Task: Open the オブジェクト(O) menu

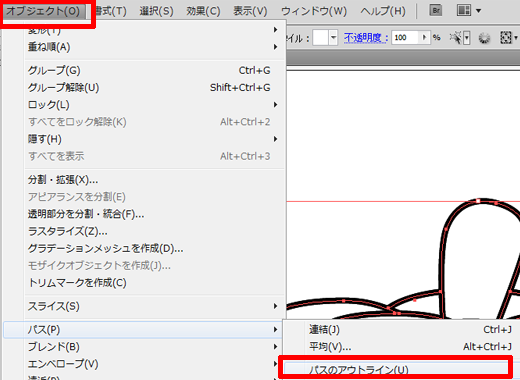Action: (x=43, y=11)
